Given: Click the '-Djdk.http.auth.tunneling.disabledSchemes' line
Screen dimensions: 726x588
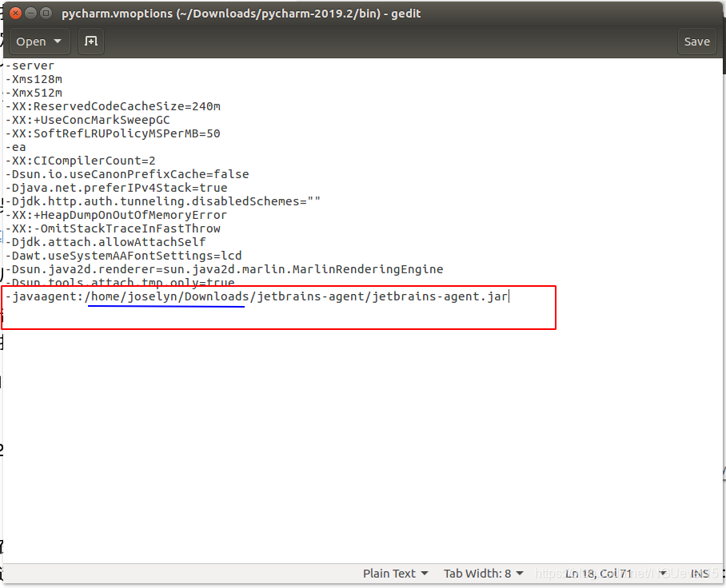Looking at the screenshot, I should click(x=162, y=201).
